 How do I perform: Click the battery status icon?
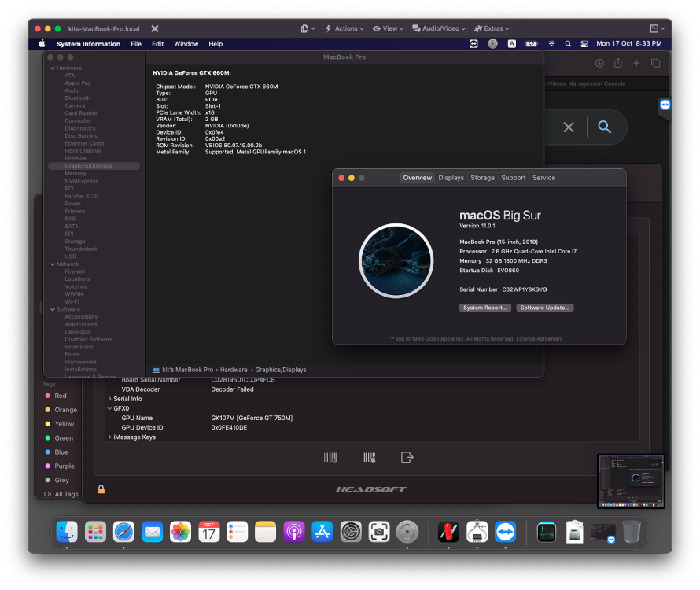531,44
